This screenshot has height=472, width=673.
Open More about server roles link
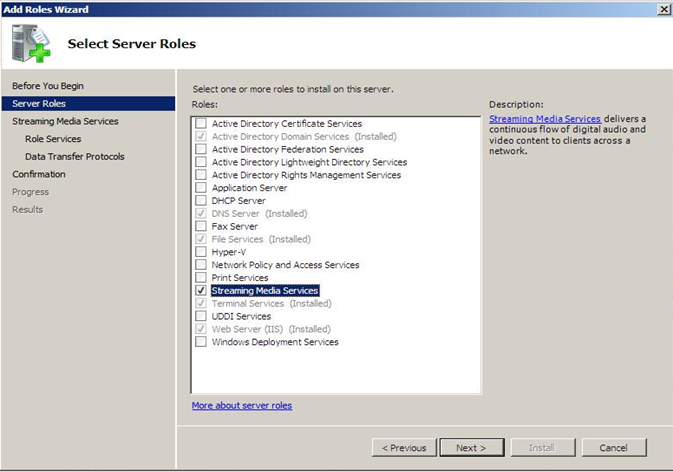[x=242, y=405]
